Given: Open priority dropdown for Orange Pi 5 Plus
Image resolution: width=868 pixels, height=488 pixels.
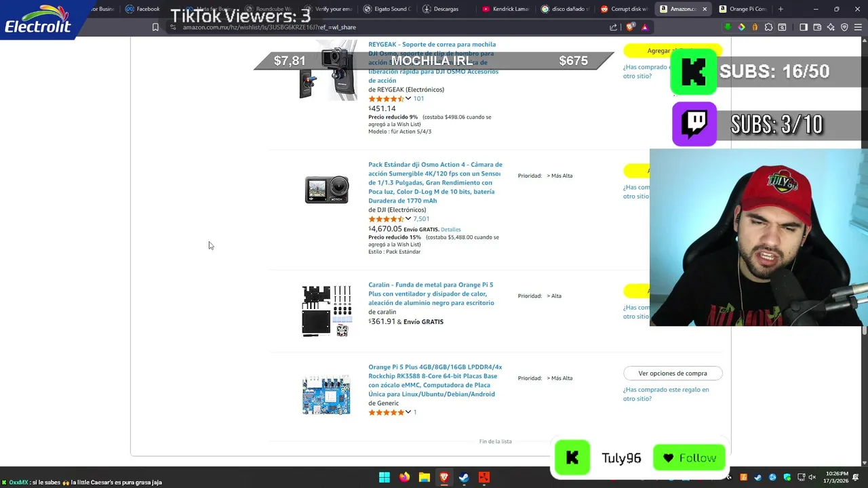Looking at the screenshot, I should tap(559, 378).
